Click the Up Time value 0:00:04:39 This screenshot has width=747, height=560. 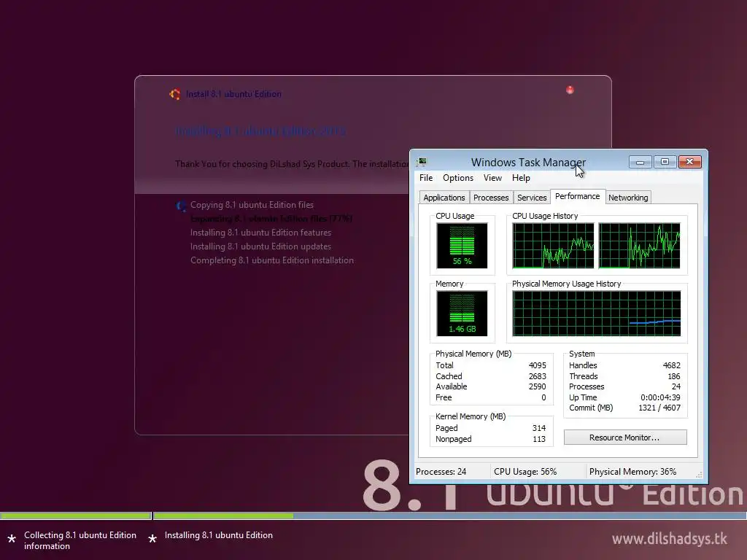pos(660,397)
